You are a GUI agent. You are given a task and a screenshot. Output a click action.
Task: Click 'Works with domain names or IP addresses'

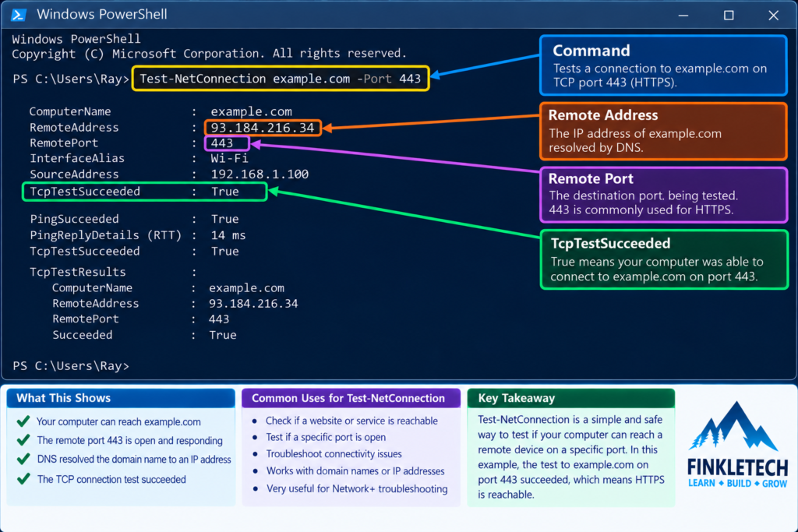355,471
